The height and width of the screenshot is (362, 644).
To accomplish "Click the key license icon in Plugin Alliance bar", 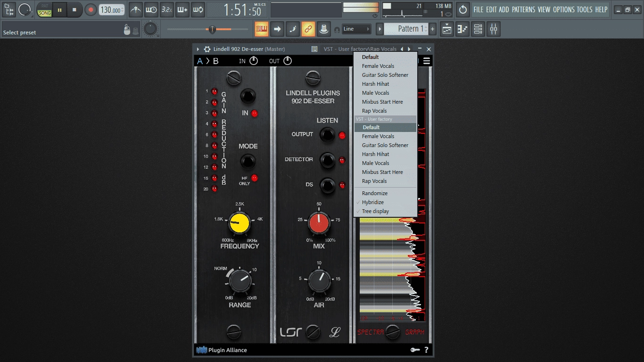I will click(x=415, y=350).
